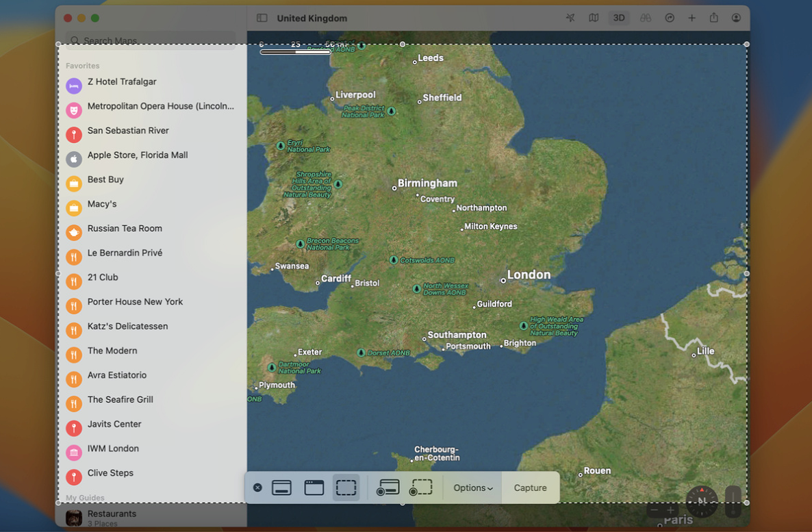
Task: Close the screenshot toolbar
Action: point(257,487)
